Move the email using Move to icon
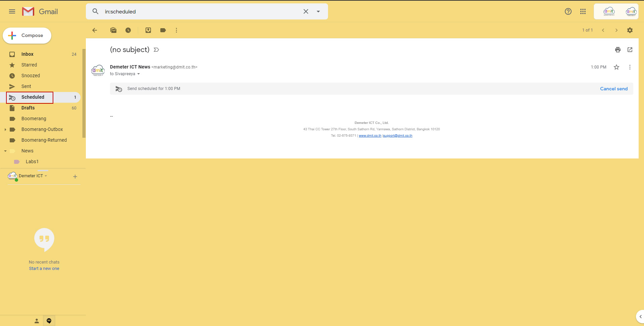 tap(148, 30)
